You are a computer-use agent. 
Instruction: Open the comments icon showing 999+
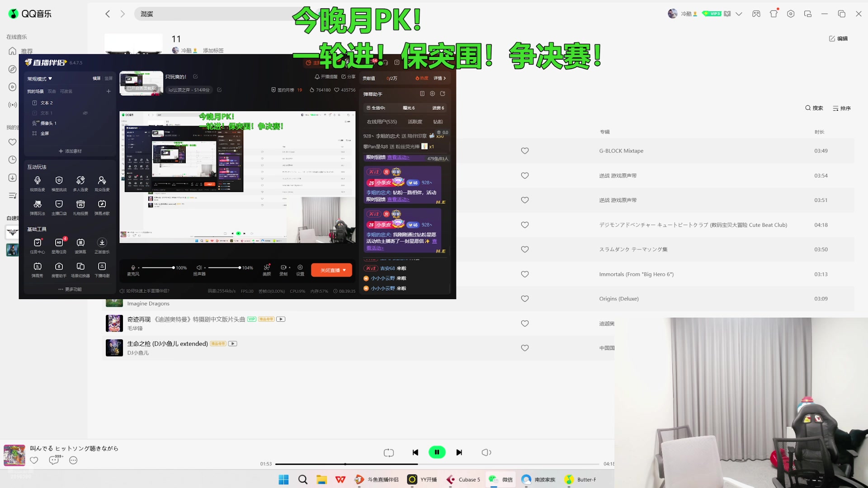pos(54,460)
